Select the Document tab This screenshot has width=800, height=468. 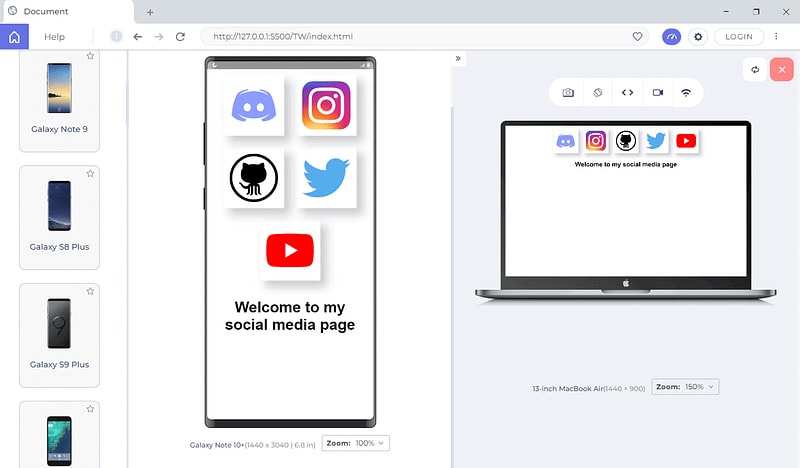(x=67, y=11)
